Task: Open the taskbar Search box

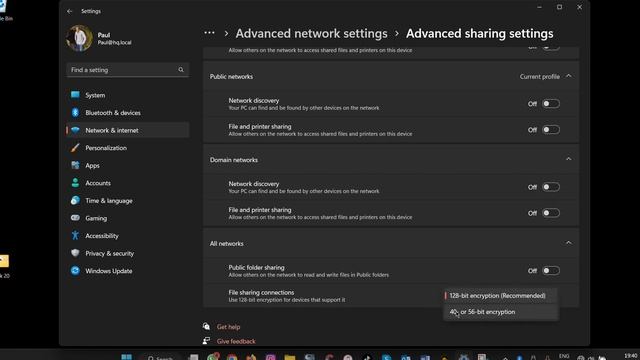Action: [x=160, y=357]
